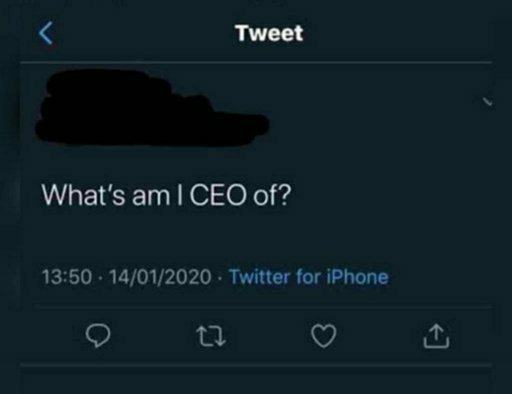
Task: Click the word CEO in the tweet
Action: pyautogui.click(x=219, y=195)
